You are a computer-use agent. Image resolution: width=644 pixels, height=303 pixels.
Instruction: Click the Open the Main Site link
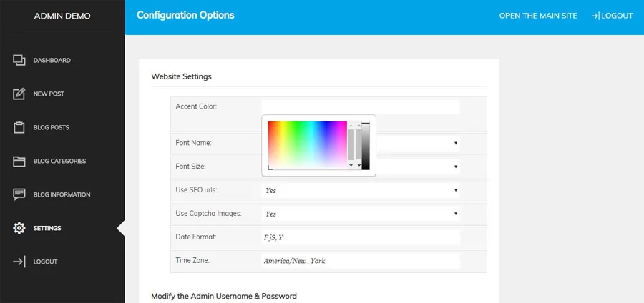tap(538, 16)
